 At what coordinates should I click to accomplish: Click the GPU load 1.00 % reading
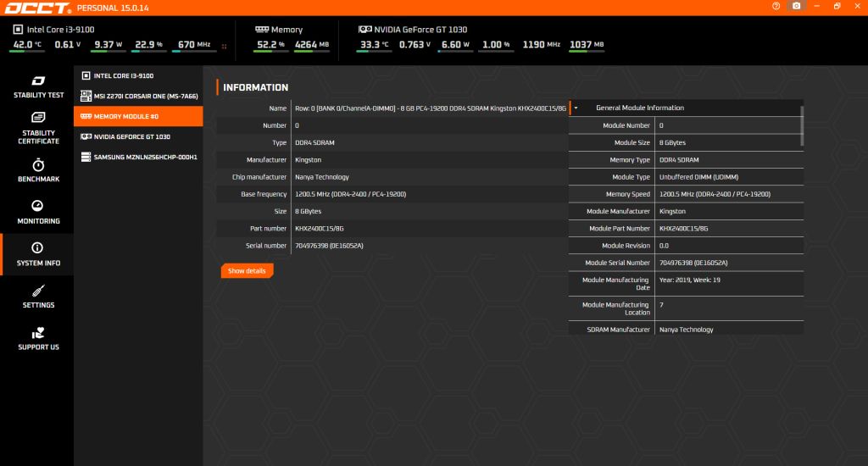click(496, 45)
